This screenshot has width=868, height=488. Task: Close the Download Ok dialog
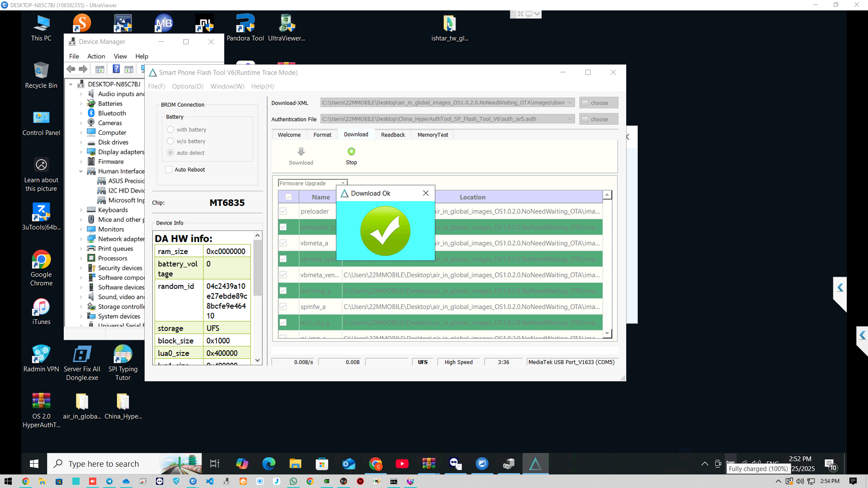[425, 193]
